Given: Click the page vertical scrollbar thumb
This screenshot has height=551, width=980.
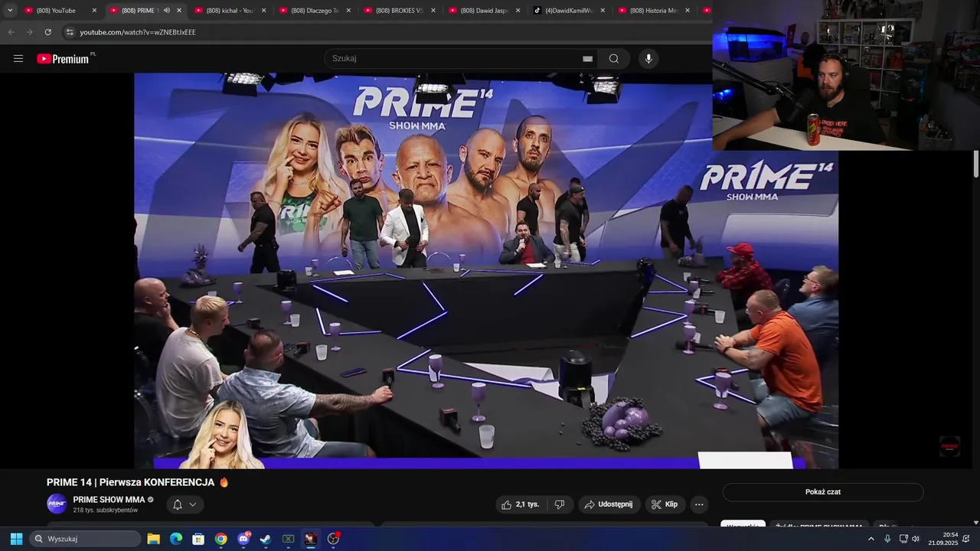Looking at the screenshot, I should click(976, 165).
